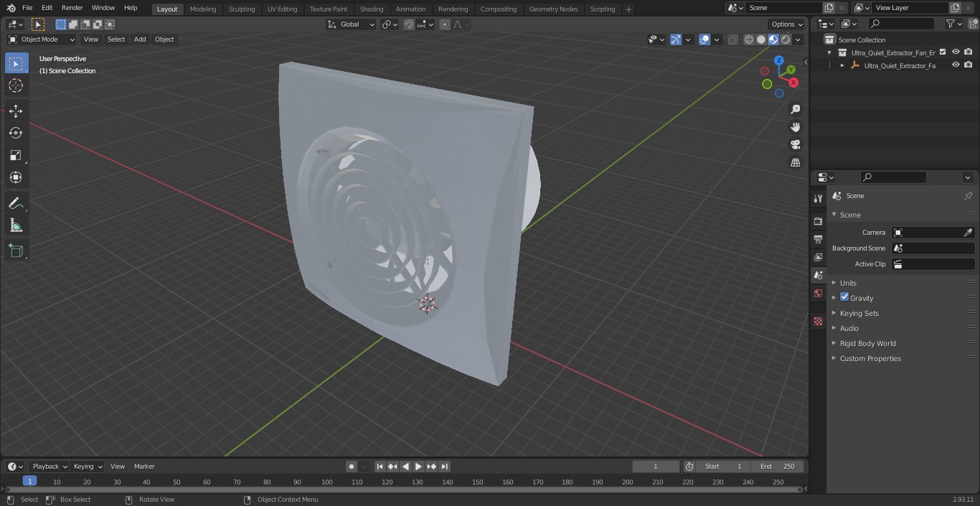Click the zoom view magnifier icon
The image size is (980, 506).
click(795, 109)
